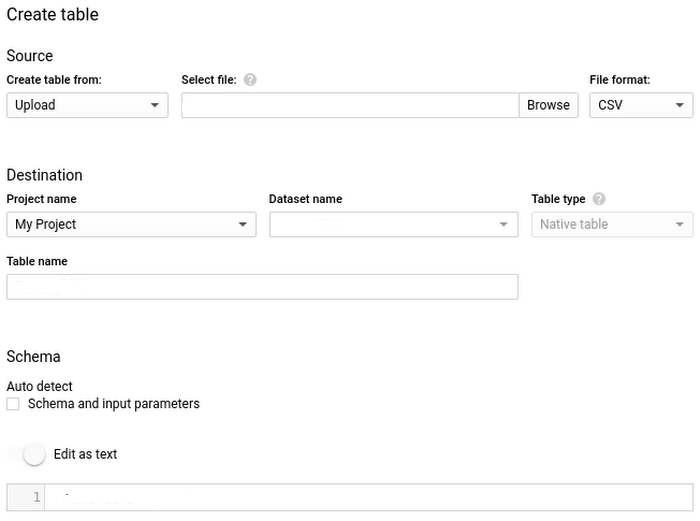Expand the Dataset name dropdown
Viewport: 700px width, 521px height.
coord(393,224)
